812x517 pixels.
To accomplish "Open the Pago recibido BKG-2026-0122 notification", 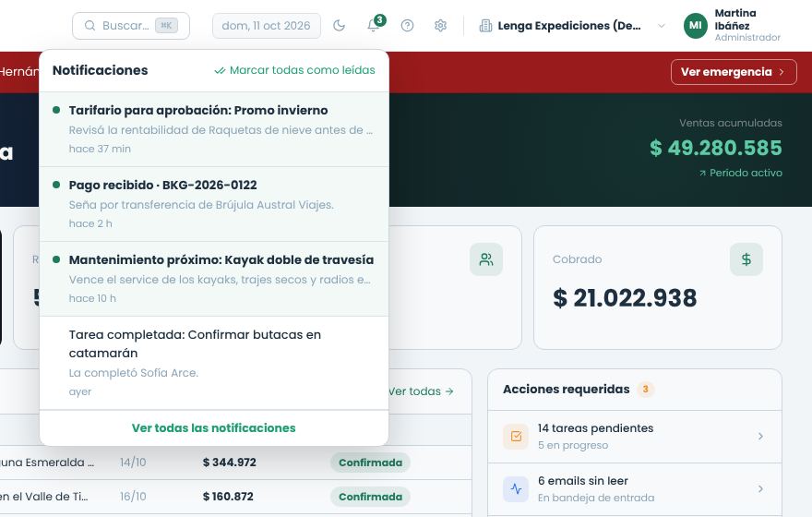I will (x=214, y=204).
